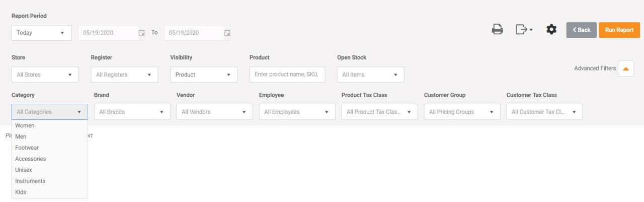The width and height of the screenshot is (644, 202).
Task: Open the export icon menu
Action: [524, 30]
